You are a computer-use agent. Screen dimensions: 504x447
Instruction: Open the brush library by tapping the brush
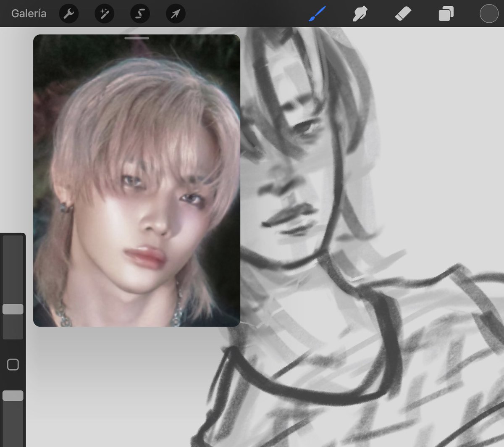click(x=317, y=13)
